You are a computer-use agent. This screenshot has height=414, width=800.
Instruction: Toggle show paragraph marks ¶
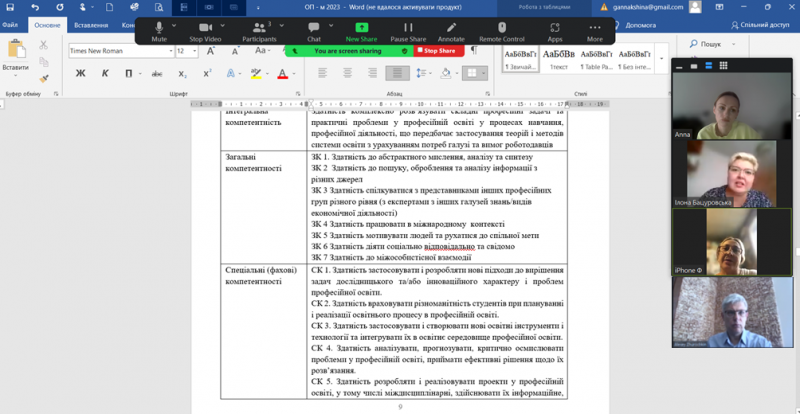click(474, 51)
